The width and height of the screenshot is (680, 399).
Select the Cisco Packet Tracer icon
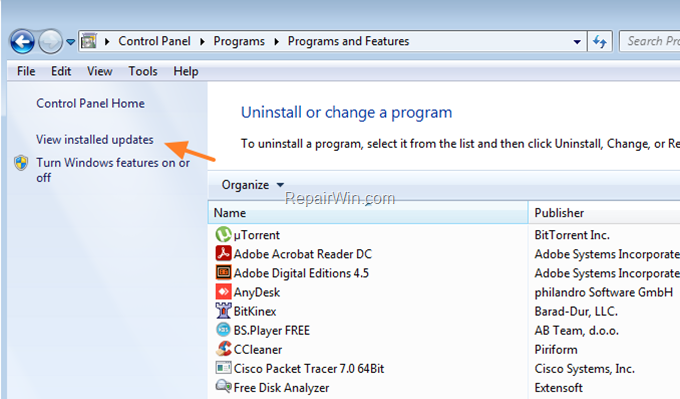pos(223,368)
